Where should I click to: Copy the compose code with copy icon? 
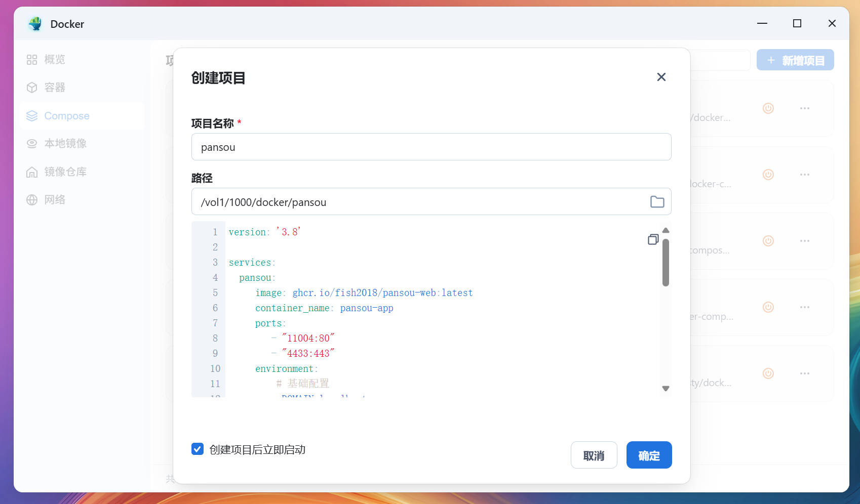[653, 239]
